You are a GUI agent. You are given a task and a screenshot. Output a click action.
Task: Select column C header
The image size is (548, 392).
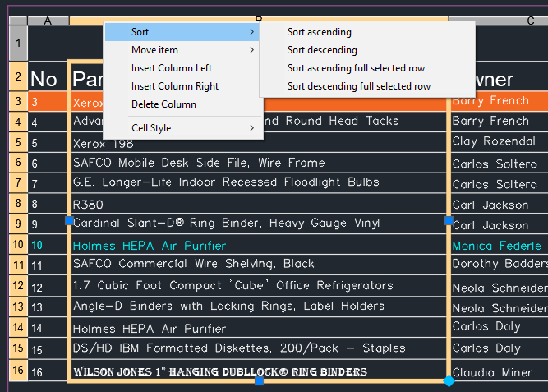(x=499, y=21)
